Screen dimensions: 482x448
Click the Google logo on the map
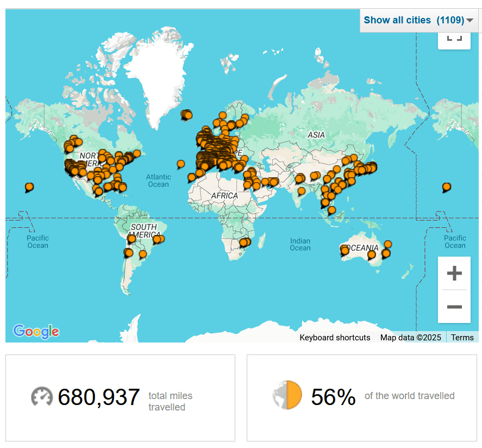pyautogui.click(x=36, y=331)
